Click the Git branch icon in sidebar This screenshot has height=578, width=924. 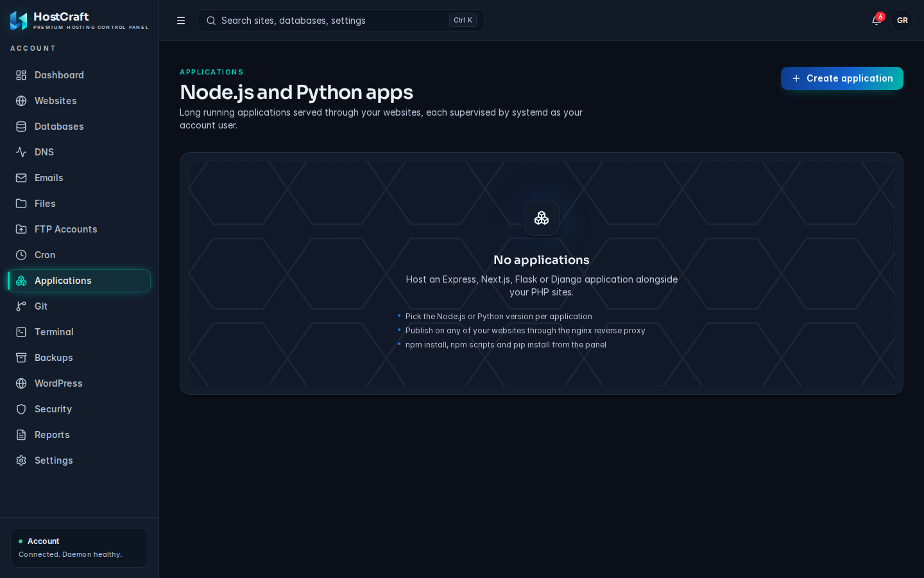(x=21, y=306)
